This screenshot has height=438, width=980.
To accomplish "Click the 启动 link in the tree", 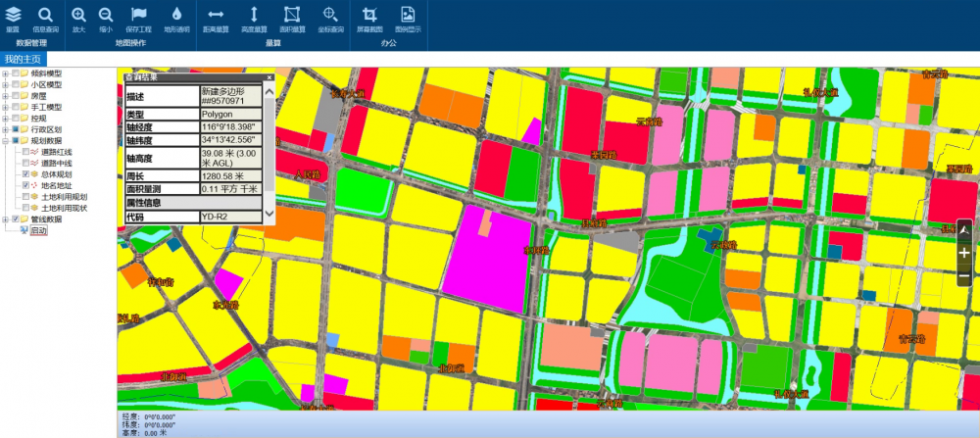I will [38, 231].
